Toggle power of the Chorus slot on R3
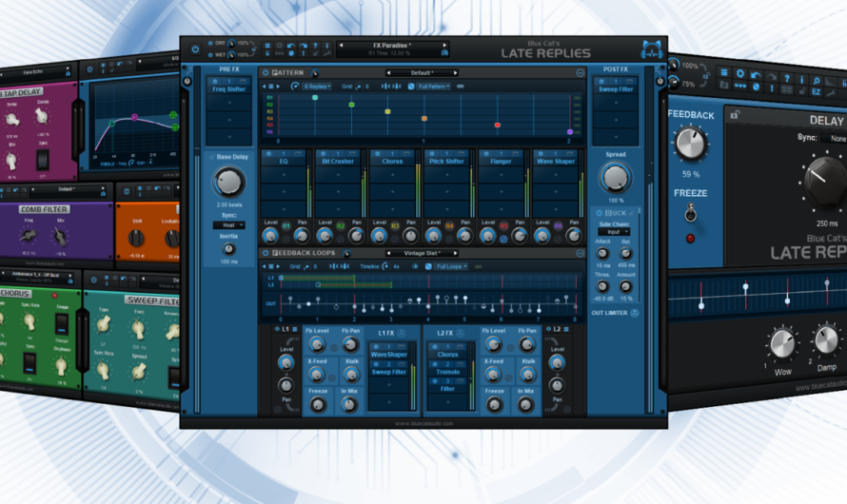Viewport: 847px width, 504px height. [377, 154]
